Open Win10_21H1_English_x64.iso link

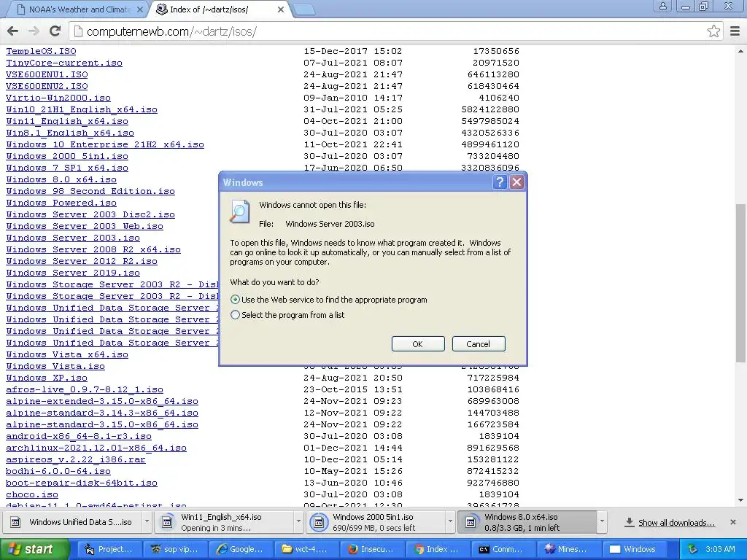[82, 109]
